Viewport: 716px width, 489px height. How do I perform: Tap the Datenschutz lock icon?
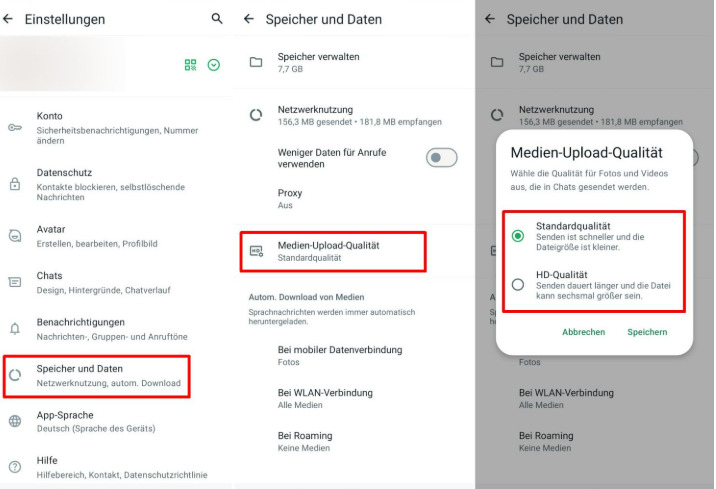(15, 184)
